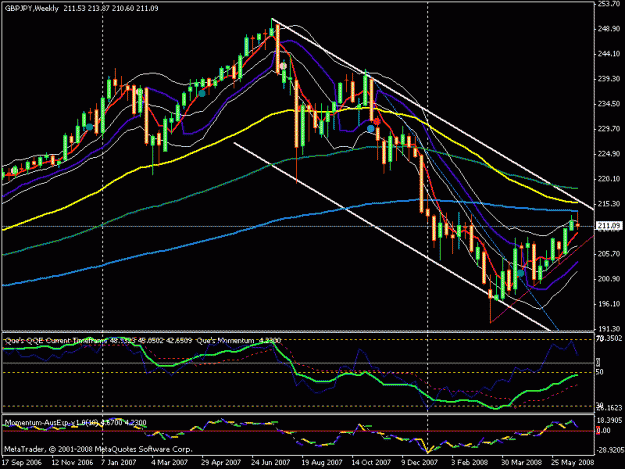Click the price label 253.70
The height and width of the screenshot is (469, 625).
609,4
